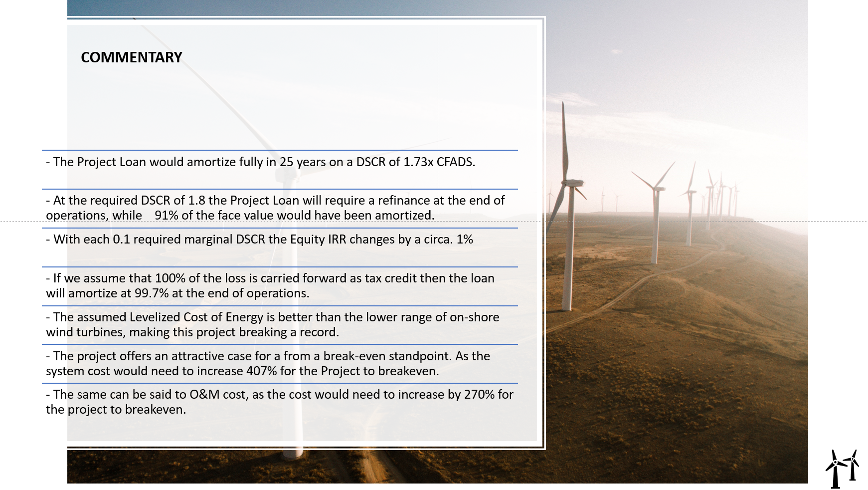Click the text about required DSCR of 1.8
This screenshot has height=490, width=868.
pyautogui.click(x=275, y=208)
